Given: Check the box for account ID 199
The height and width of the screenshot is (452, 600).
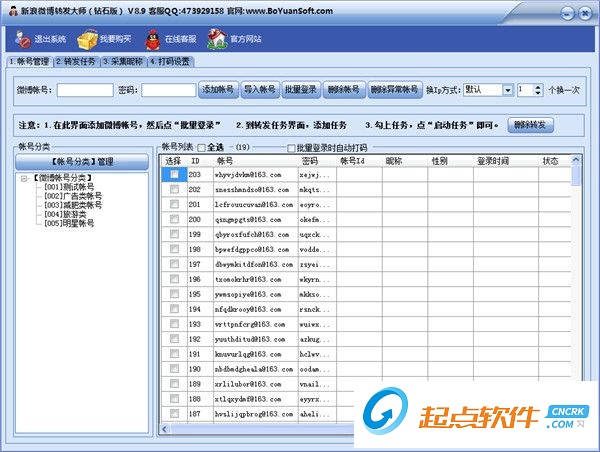Looking at the screenshot, I should coord(174,234).
